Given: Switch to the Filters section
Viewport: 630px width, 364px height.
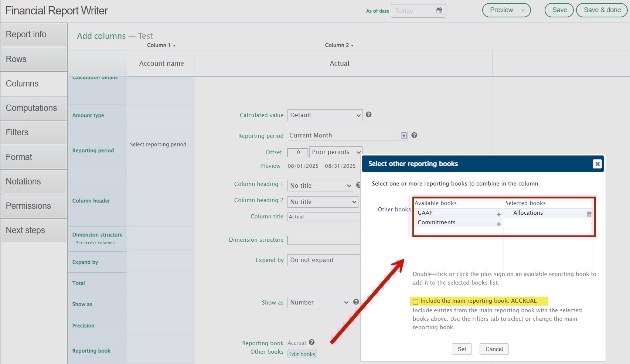Looking at the screenshot, I should tap(17, 132).
